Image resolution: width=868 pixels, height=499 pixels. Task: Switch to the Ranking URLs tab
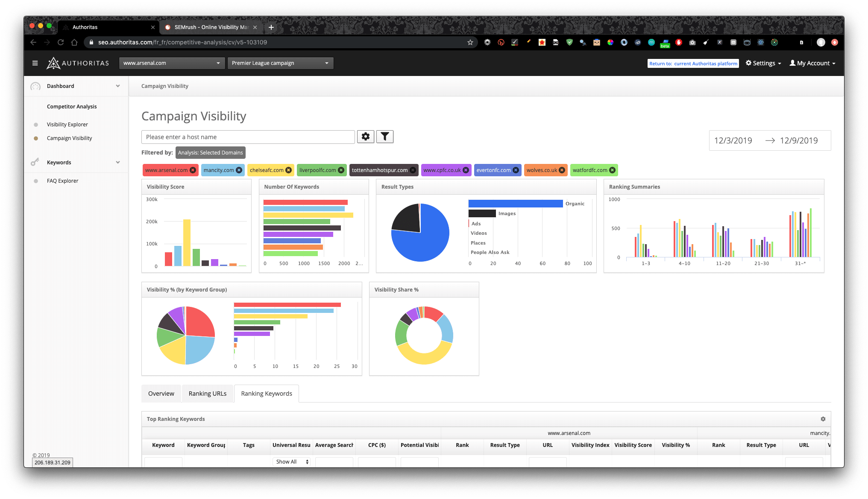[x=208, y=394]
